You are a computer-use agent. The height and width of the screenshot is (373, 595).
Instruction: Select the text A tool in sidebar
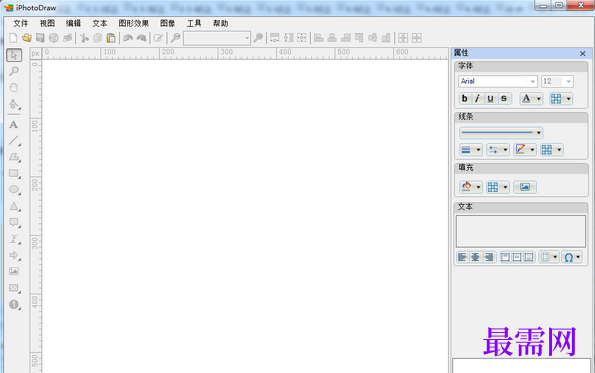(x=14, y=125)
